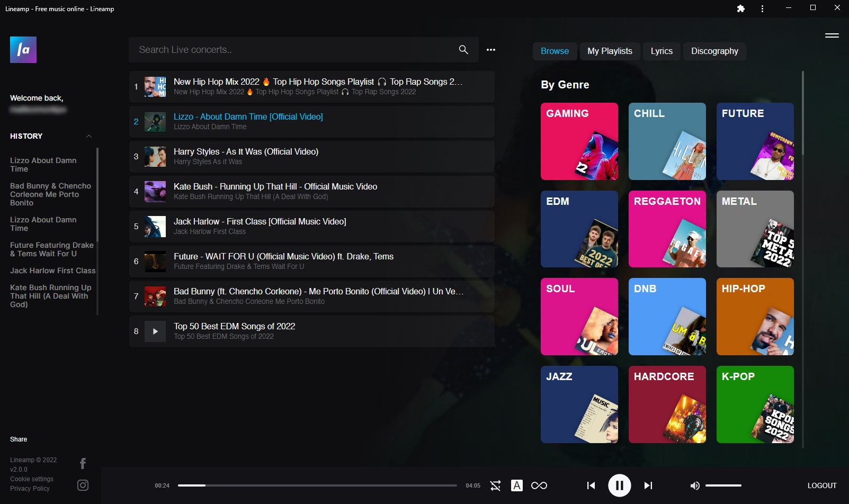Play Bad Bunny Me Porto Bonito track
The width and height of the screenshot is (849, 504).
pyautogui.click(x=312, y=296)
